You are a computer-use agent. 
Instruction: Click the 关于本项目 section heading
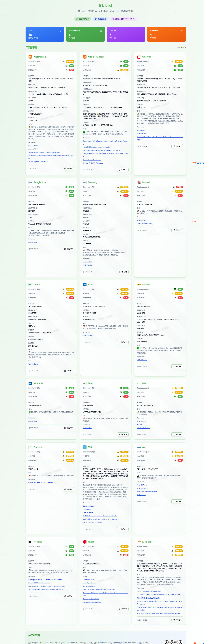34,635
